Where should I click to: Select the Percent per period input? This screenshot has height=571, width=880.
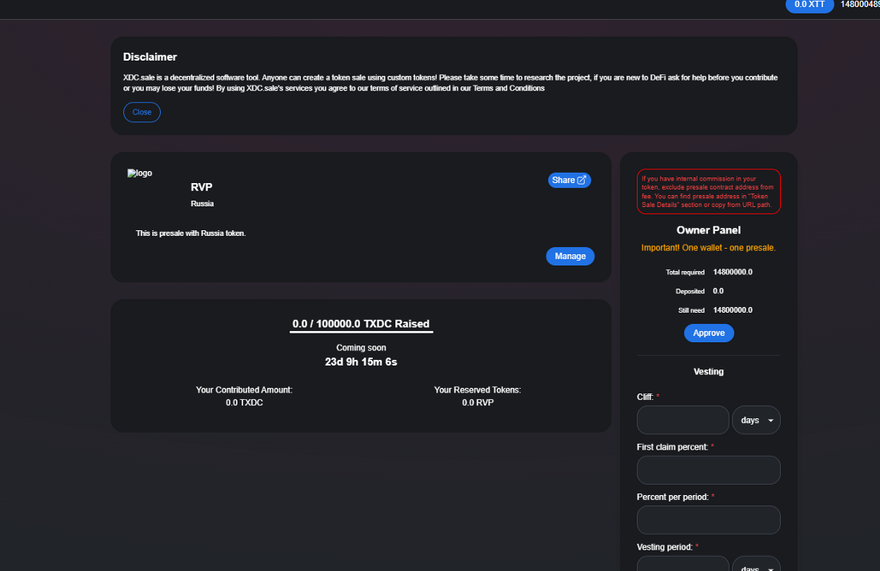[708, 520]
